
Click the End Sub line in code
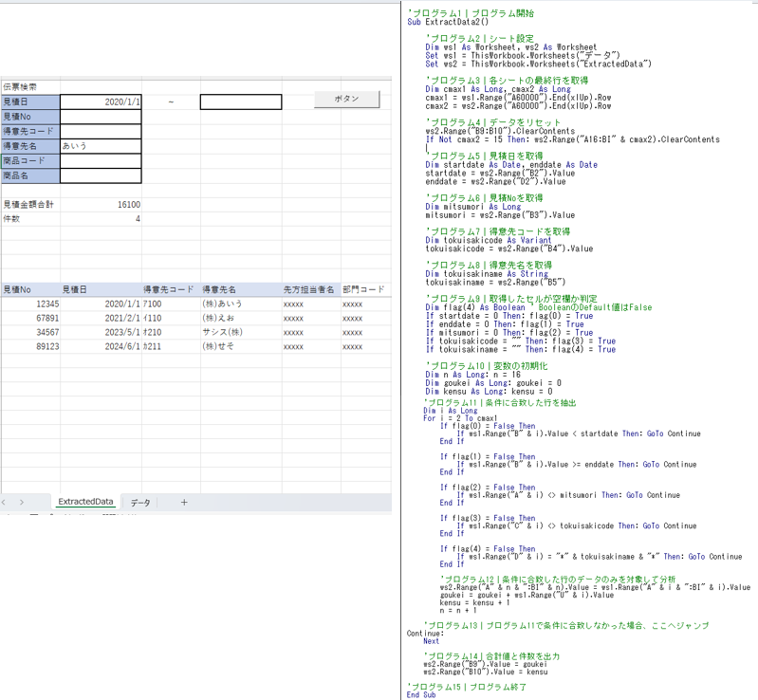pos(421,694)
